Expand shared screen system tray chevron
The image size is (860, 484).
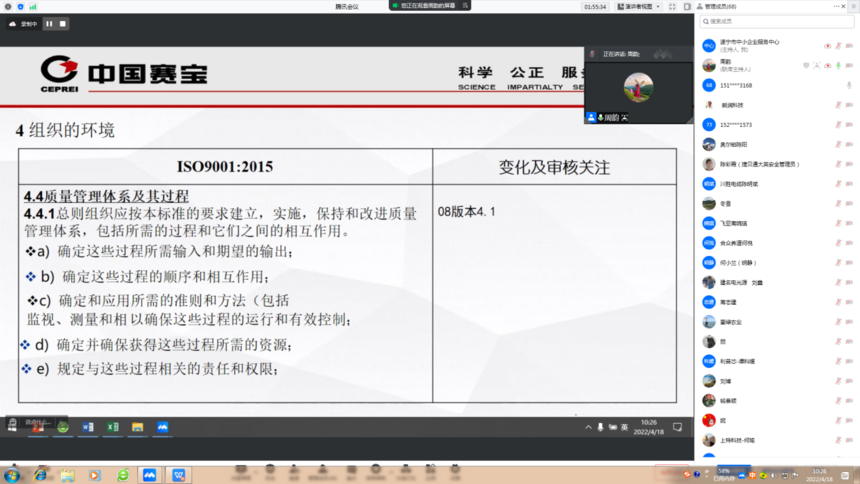coord(588,427)
